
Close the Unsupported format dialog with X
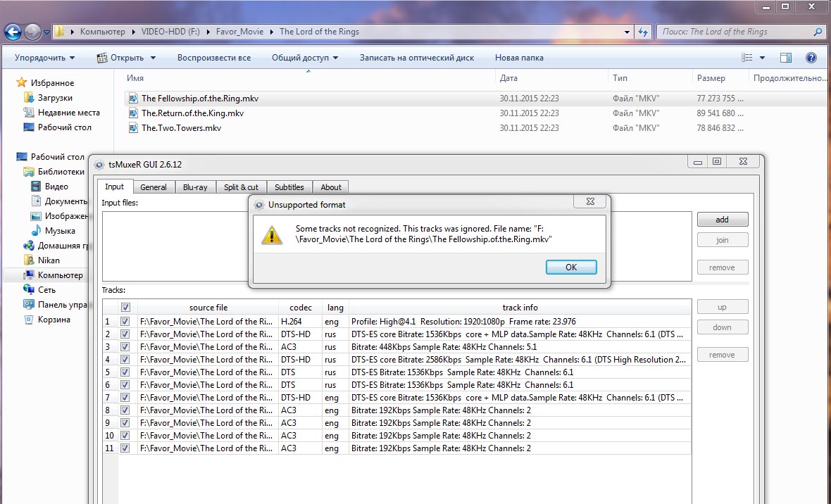pos(590,201)
